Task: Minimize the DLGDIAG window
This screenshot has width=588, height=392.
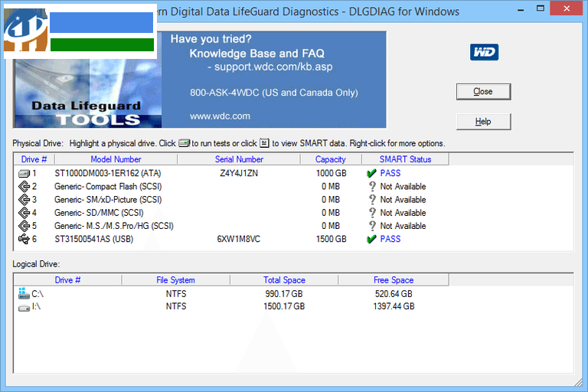Action: (521, 8)
